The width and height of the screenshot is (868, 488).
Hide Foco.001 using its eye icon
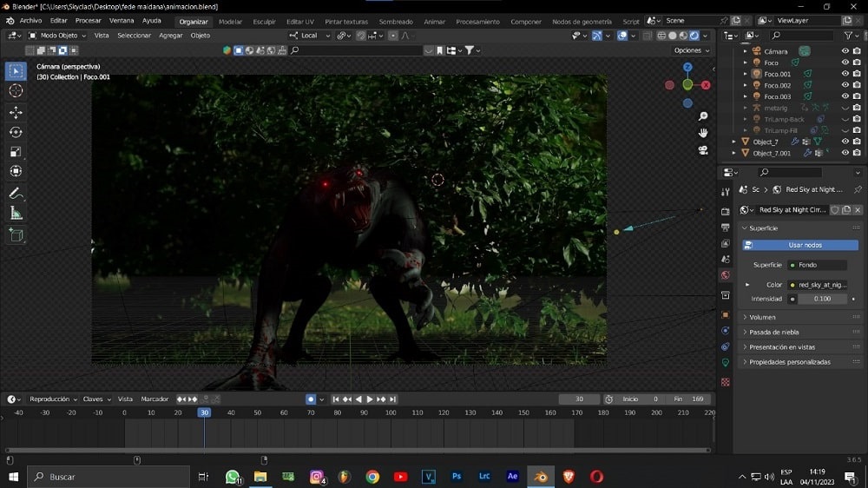tap(845, 74)
